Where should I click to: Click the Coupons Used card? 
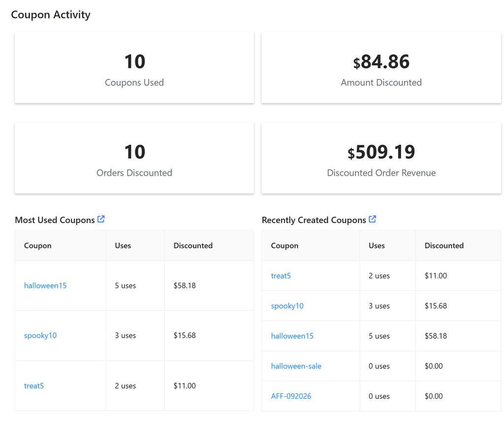click(x=134, y=67)
